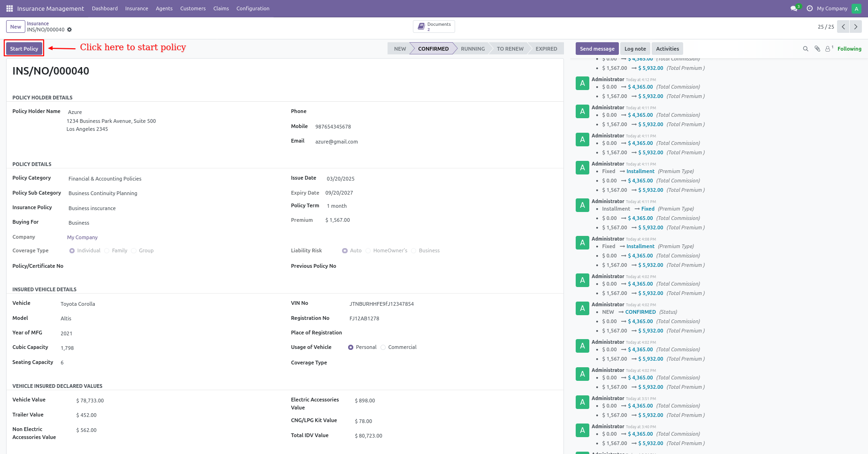Click Send message in chatter
This screenshot has width=868, height=454.
pos(597,49)
